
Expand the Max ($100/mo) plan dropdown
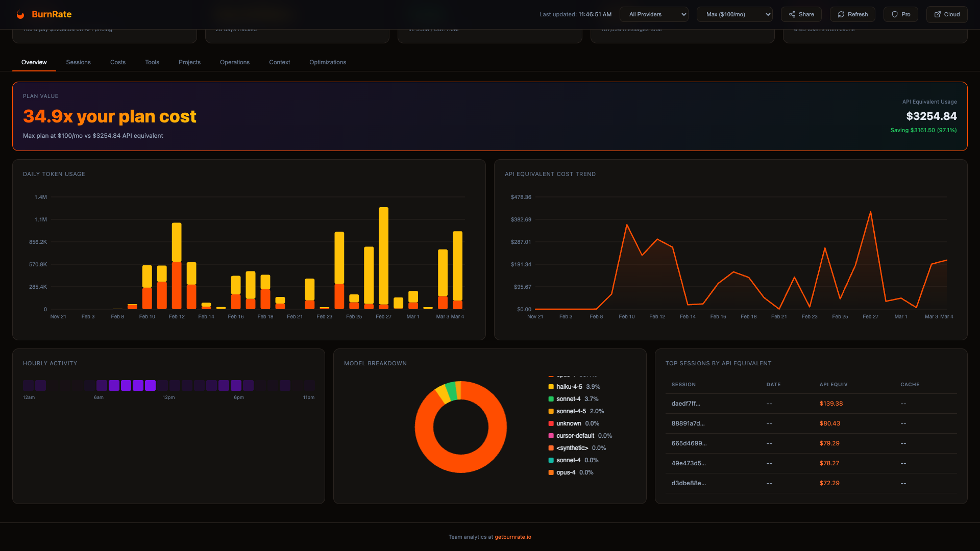click(734, 14)
